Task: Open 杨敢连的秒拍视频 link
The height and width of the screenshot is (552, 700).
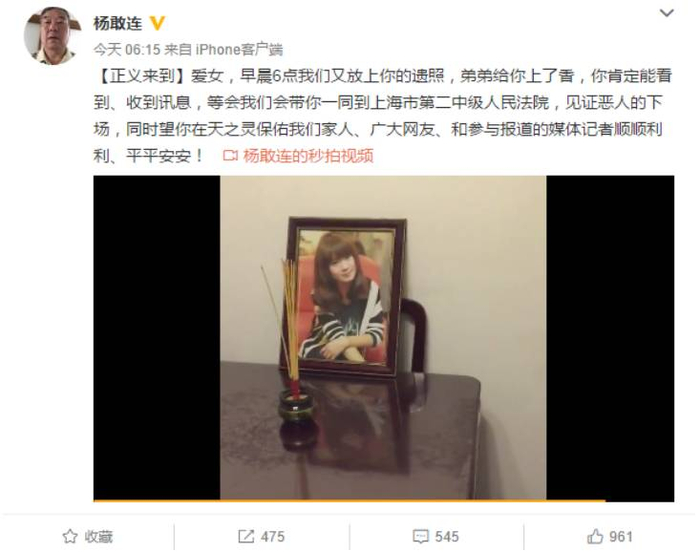Action: coord(308,156)
